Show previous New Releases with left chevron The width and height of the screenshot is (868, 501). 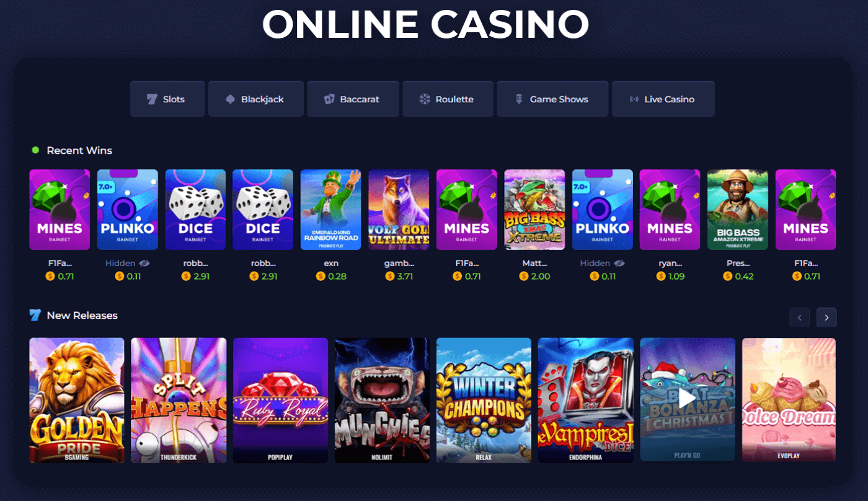pyautogui.click(x=799, y=317)
